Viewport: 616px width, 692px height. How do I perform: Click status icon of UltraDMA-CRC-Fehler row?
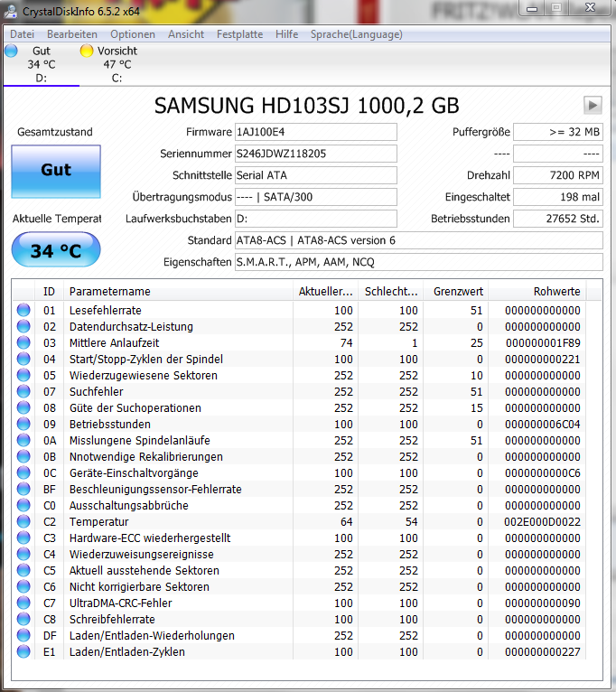[x=23, y=603]
